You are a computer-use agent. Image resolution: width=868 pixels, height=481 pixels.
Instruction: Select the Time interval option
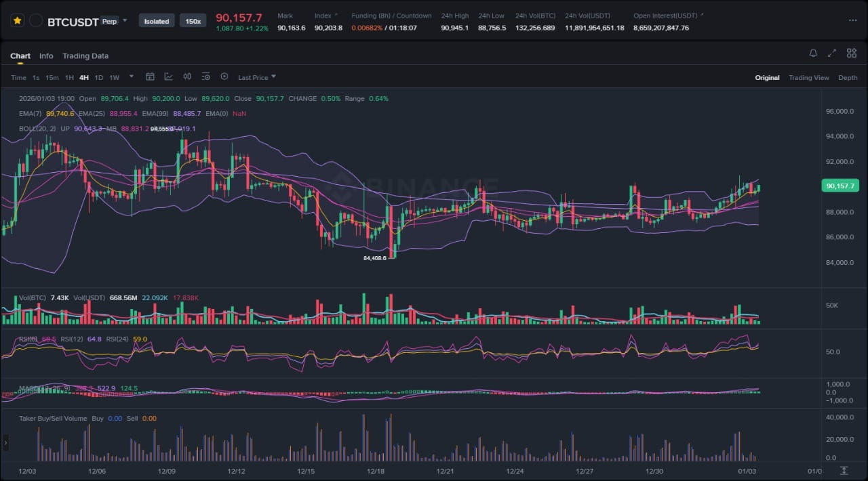coord(18,77)
